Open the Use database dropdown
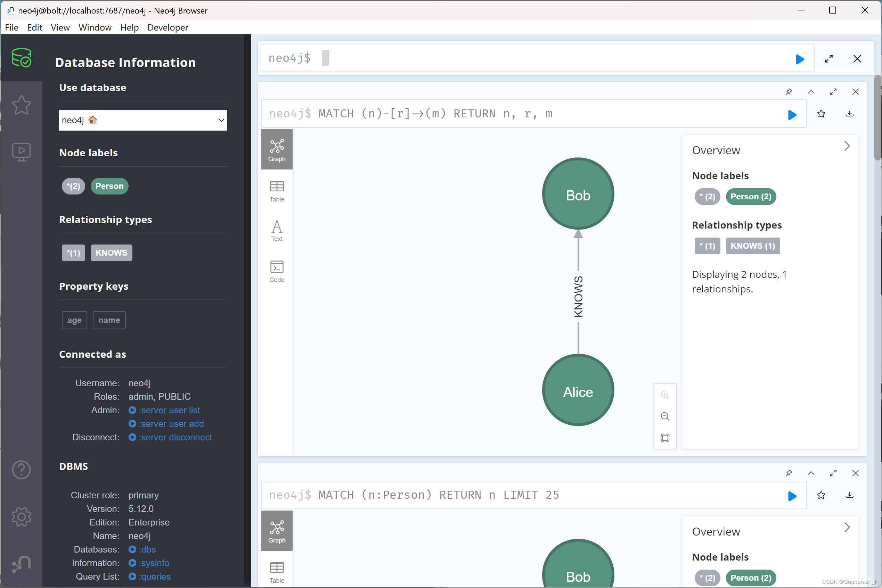This screenshot has width=882, height=588. pyautogui.click(x=143, y=120)
